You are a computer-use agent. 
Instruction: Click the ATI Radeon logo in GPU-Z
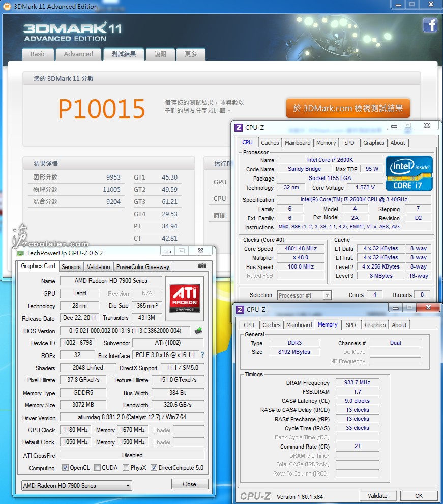185,299
